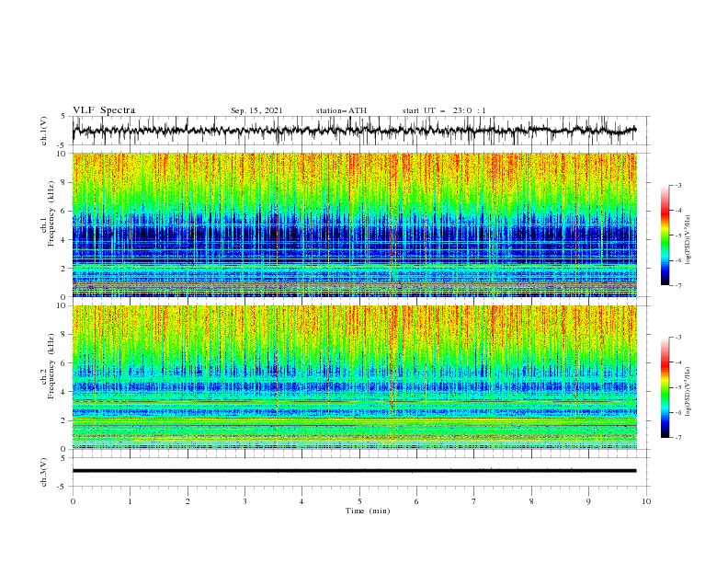728x563 pixels.
Task: Click the "ch.1 Frequency (kHz)" axis label
Action: point(49,213)
